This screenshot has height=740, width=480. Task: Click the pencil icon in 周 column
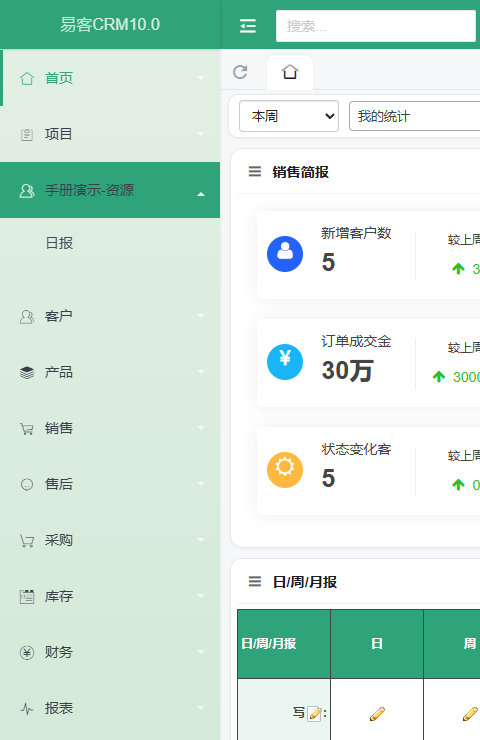(470, 714)
